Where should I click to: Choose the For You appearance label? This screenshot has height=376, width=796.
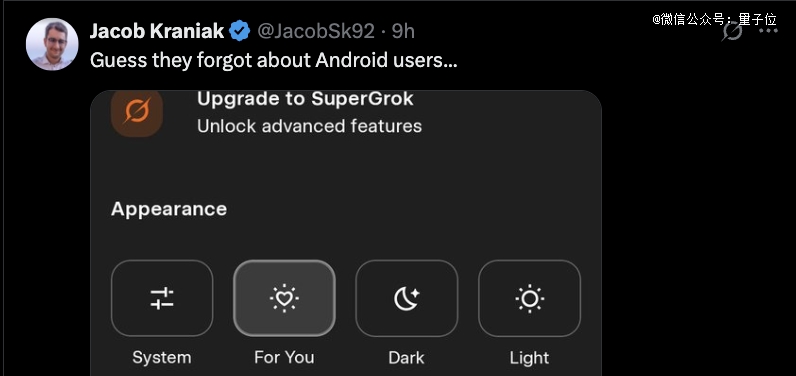point(284,358)
